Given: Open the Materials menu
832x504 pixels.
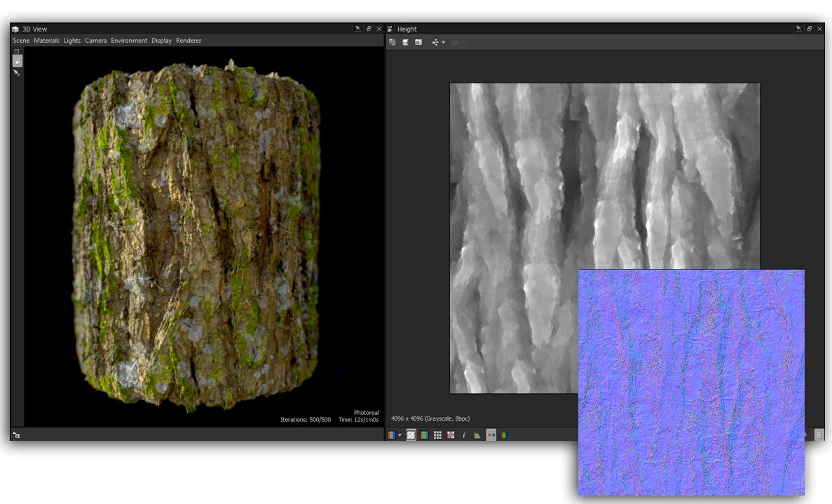Looking at the screenshot, I should click(47, 41).
